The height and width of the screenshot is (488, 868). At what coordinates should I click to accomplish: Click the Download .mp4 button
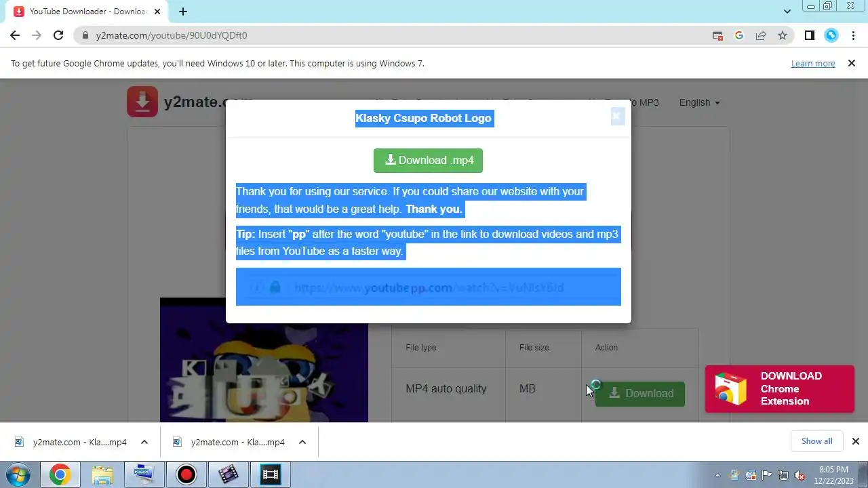[x=428, y=161]
